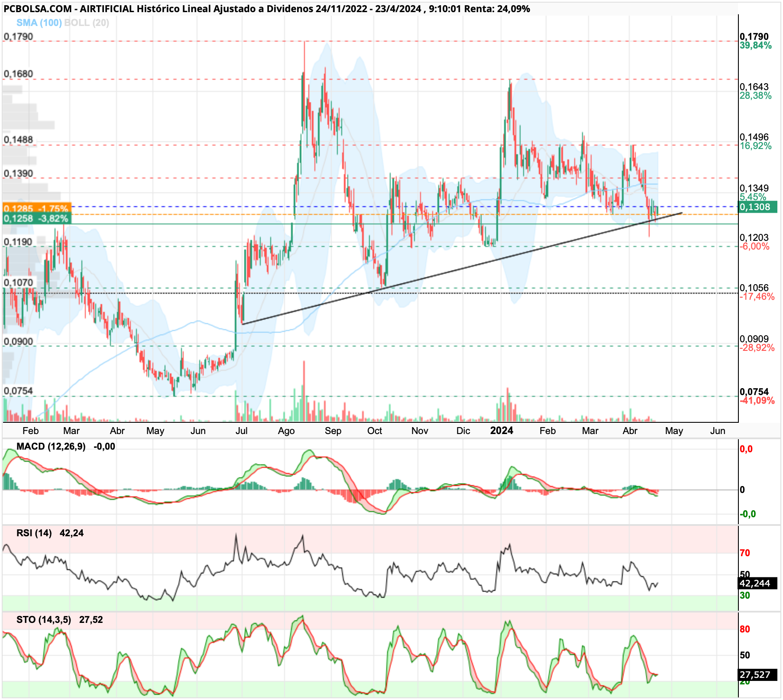Click the -17,46% percentage label
The height and width of the screenshot is (700, 783).
tap(757, 296)
